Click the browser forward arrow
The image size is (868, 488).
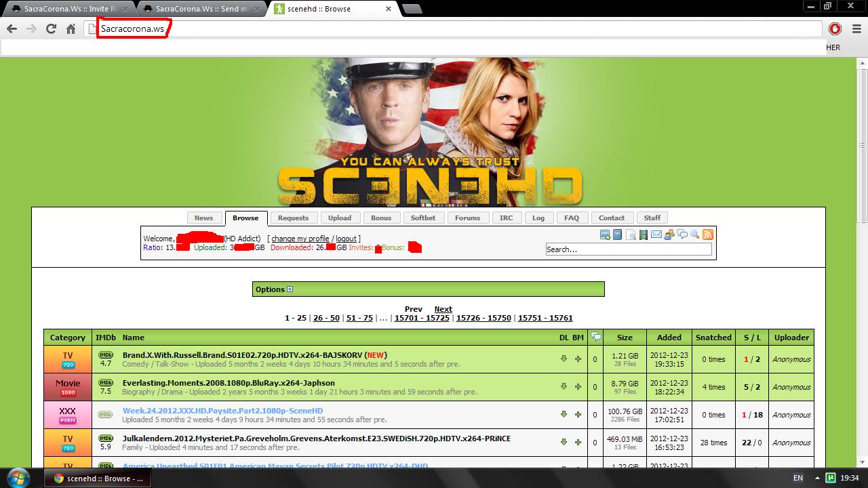point(31,28)
